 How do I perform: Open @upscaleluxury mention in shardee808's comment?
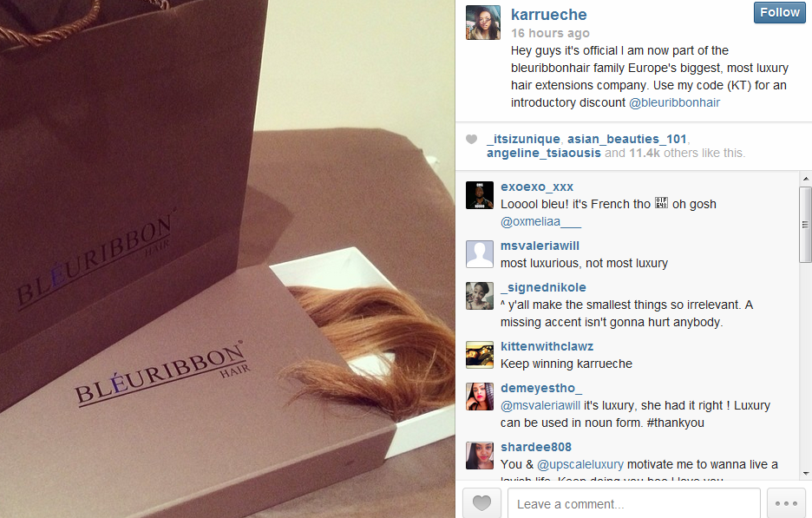[x=580, y=464]
